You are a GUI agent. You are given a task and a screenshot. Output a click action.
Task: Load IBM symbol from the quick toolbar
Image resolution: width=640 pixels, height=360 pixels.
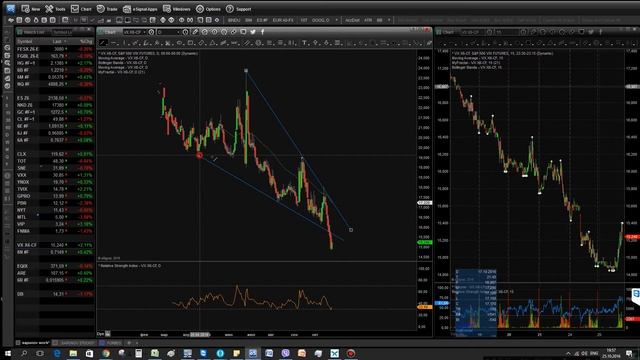click(249, 20)
